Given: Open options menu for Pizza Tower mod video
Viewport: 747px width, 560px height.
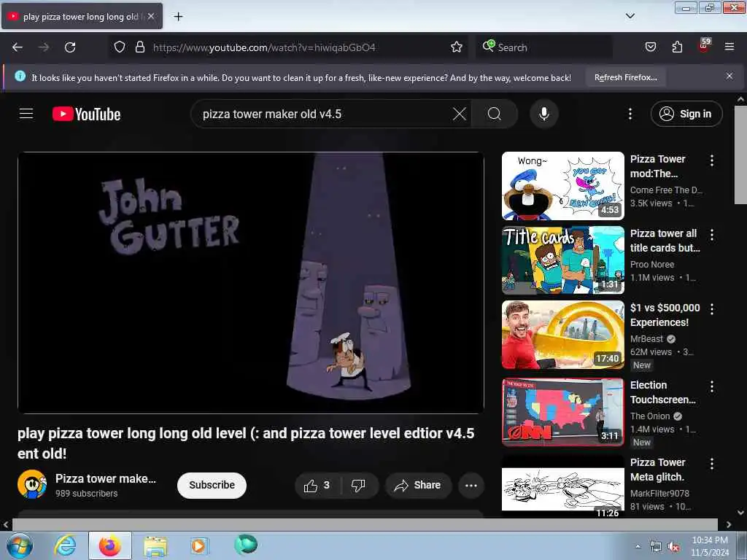Looking at the screenshot, I should click(x=712, y=160).
